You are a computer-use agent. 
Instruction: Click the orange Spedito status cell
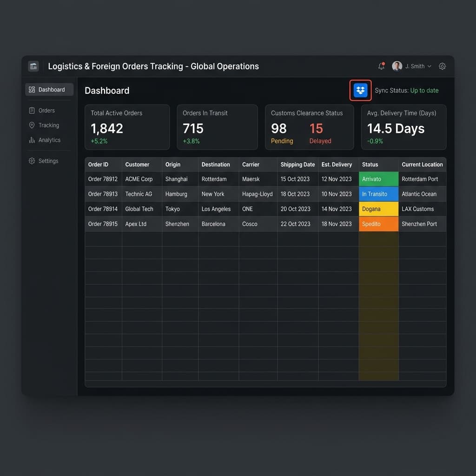378,224
